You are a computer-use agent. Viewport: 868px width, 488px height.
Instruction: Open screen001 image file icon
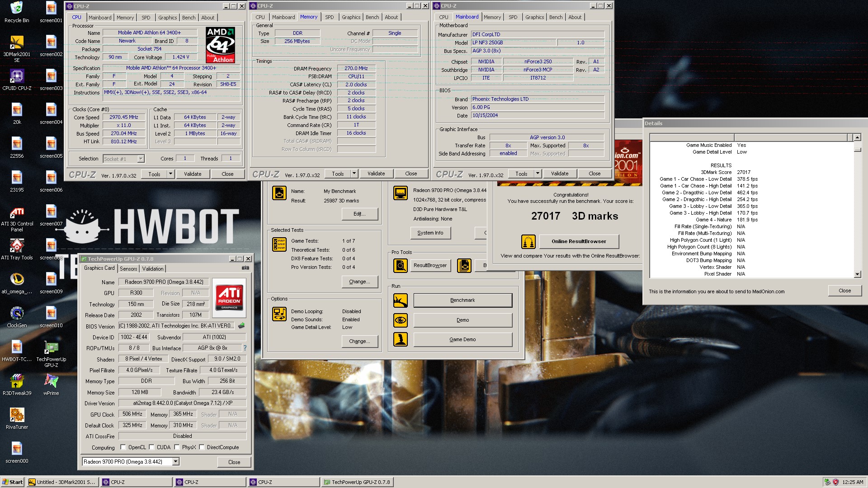pos(51,12)
